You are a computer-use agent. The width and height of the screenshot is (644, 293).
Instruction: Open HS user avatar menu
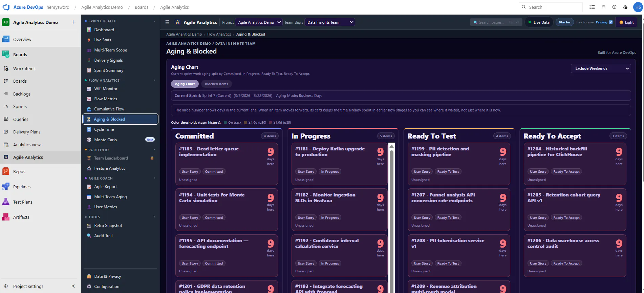click(638, 7)
